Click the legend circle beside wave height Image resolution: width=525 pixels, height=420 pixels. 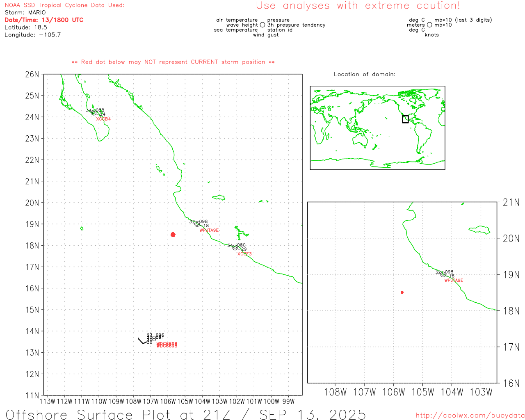click(x=262, y=25)
